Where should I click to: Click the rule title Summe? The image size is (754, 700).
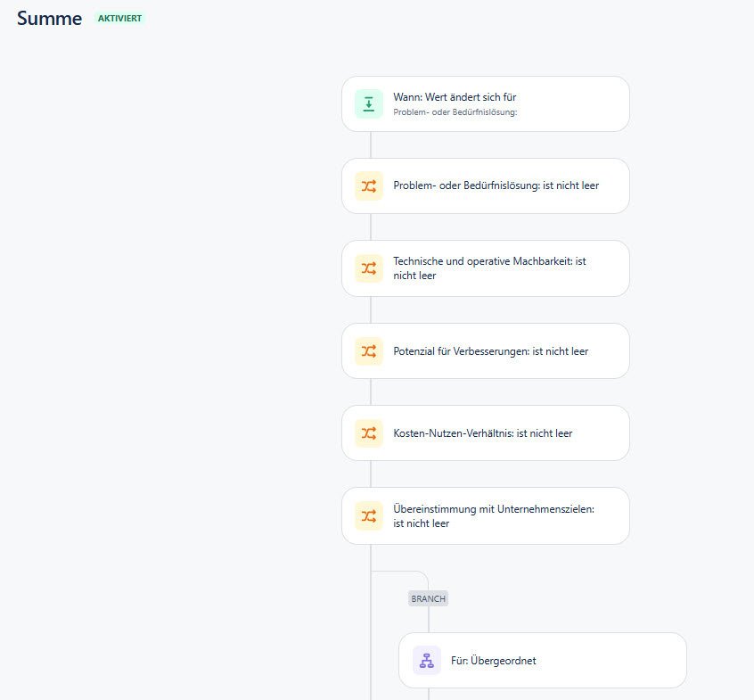coord(49,19)
